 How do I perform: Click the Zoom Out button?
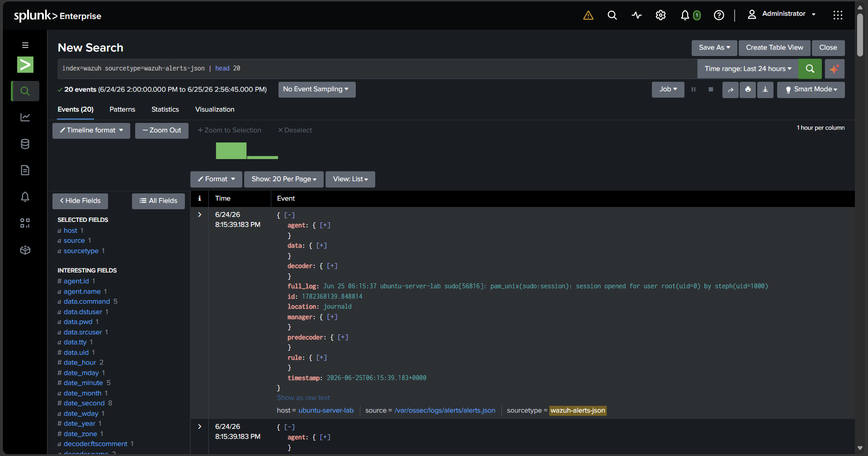162,130
